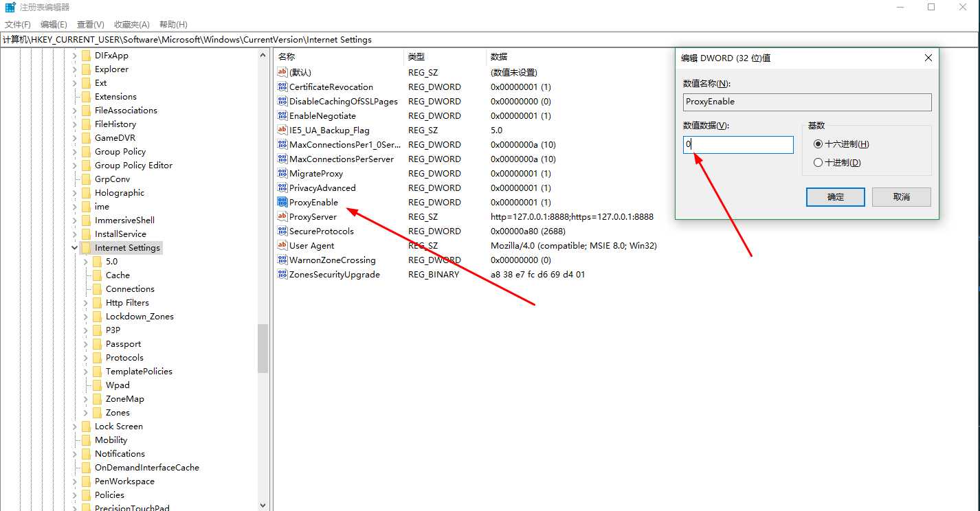Click the WarnonZoneCrossing value icon
Viewport: 980px width, 511px height.
(x=282, y=260)
